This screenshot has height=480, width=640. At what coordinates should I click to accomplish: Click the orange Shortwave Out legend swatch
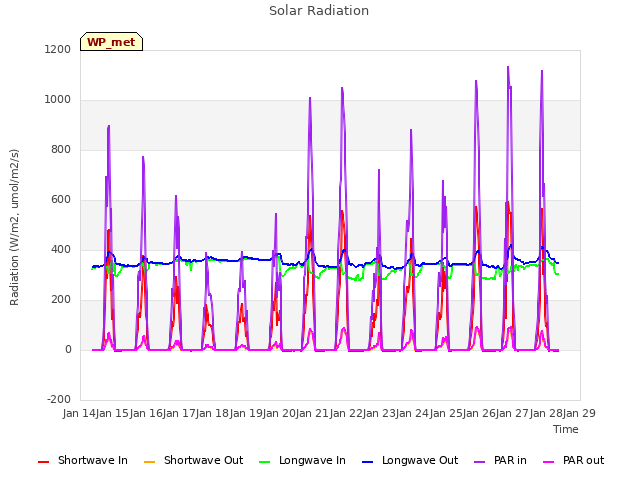149,462
